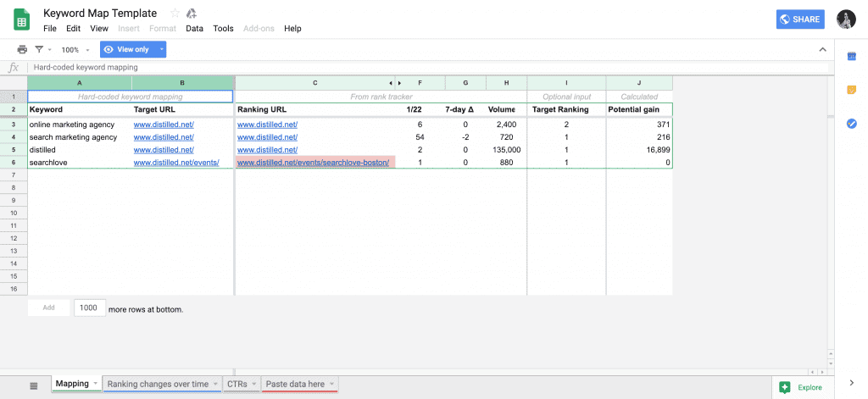
Task: Click the 1000 rows count input field
Action: point(90,308)
